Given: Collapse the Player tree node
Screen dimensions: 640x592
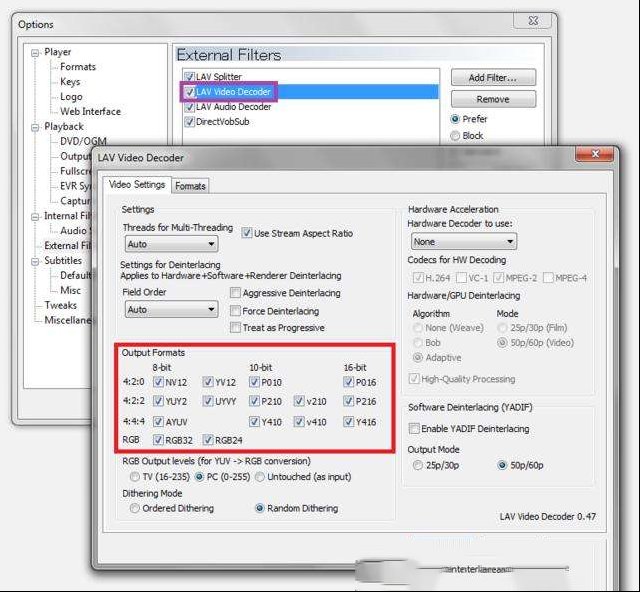Looking at the screenshot, I should (36, 53).
